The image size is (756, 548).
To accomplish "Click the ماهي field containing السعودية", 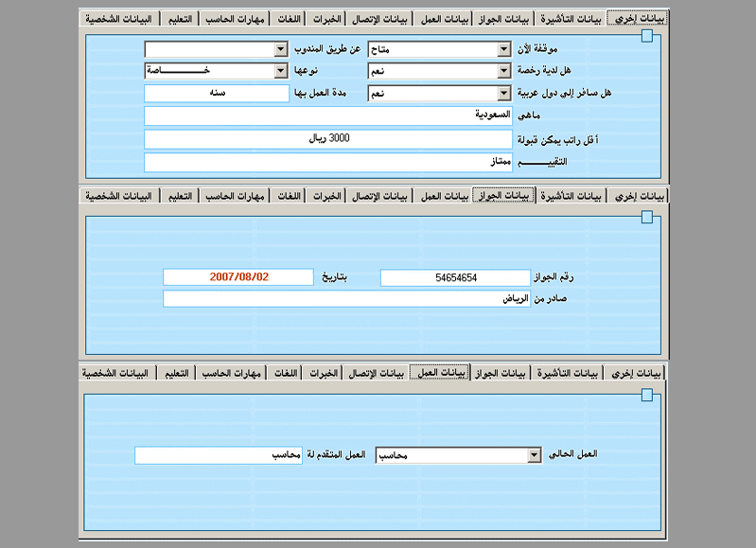I will (328, 115).
